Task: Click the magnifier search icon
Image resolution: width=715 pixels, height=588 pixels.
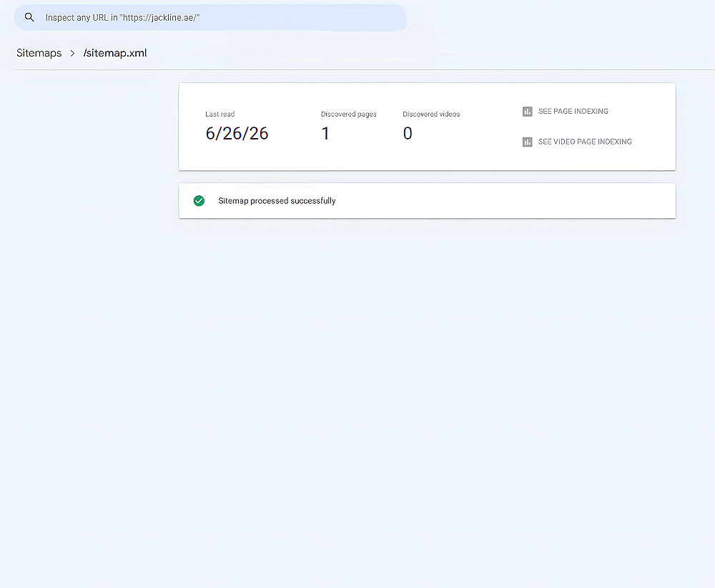Action: tap(29, 17)
